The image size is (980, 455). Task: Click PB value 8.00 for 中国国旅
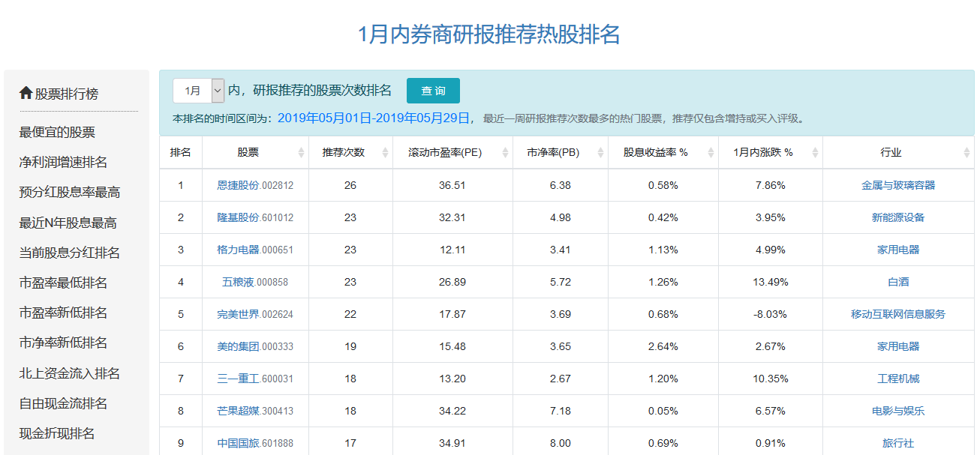coord(561,443)
